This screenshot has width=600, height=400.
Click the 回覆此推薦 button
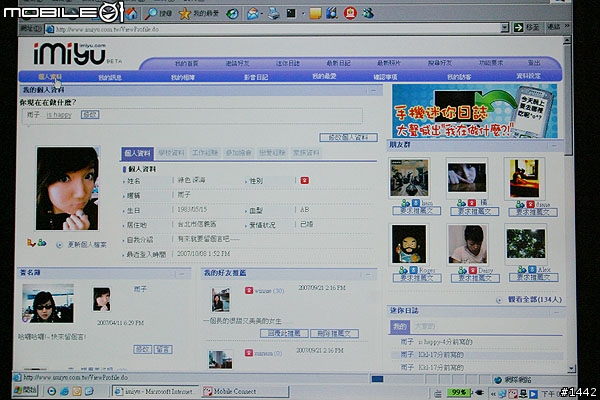284,333
